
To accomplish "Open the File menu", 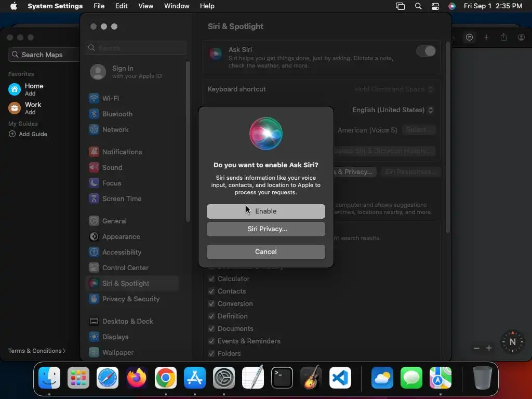I will pyautogui.click(x=99, y=6).
